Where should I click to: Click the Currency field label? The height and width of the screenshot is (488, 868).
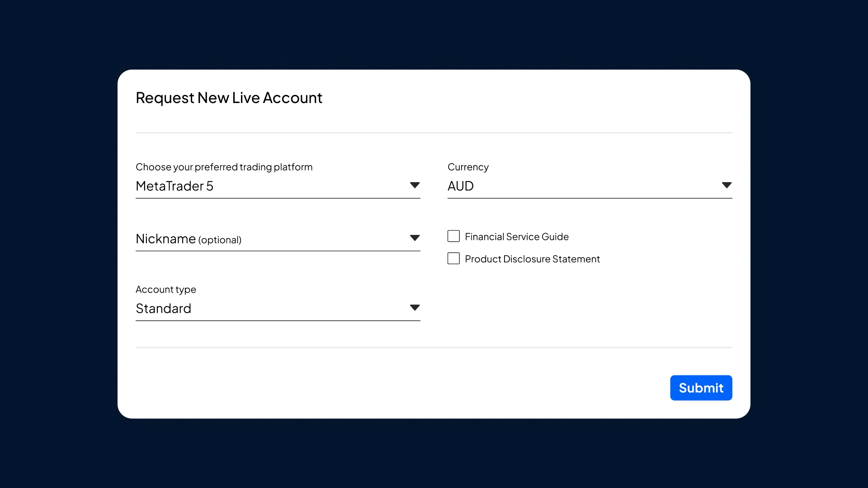[468, 167]
